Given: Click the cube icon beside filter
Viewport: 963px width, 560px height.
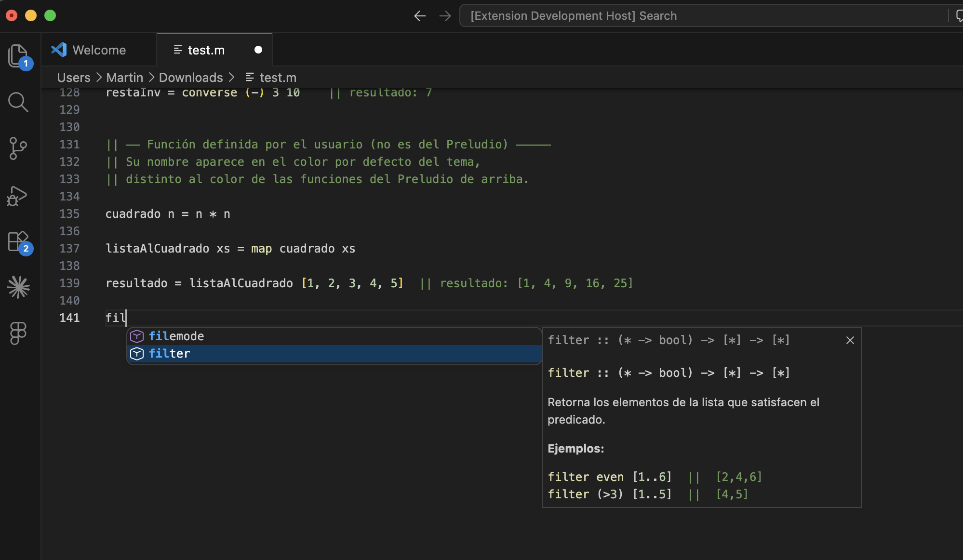Looking at the screenshot, I should [137, 353].
